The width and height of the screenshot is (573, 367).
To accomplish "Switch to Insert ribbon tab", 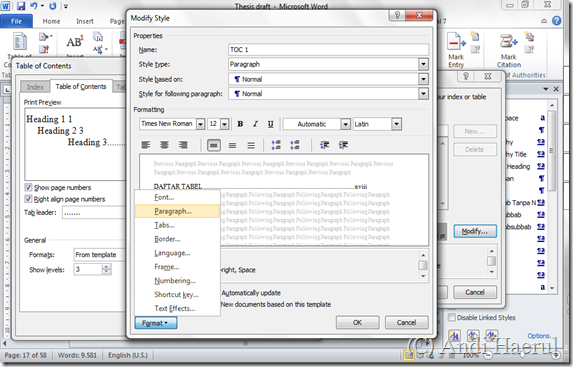I will [85, 21].
